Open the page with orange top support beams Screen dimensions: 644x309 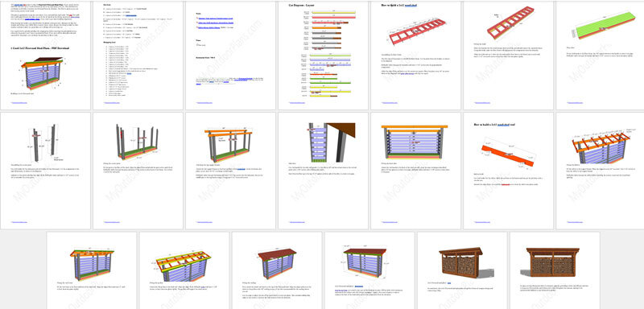[x=230, y=171]
